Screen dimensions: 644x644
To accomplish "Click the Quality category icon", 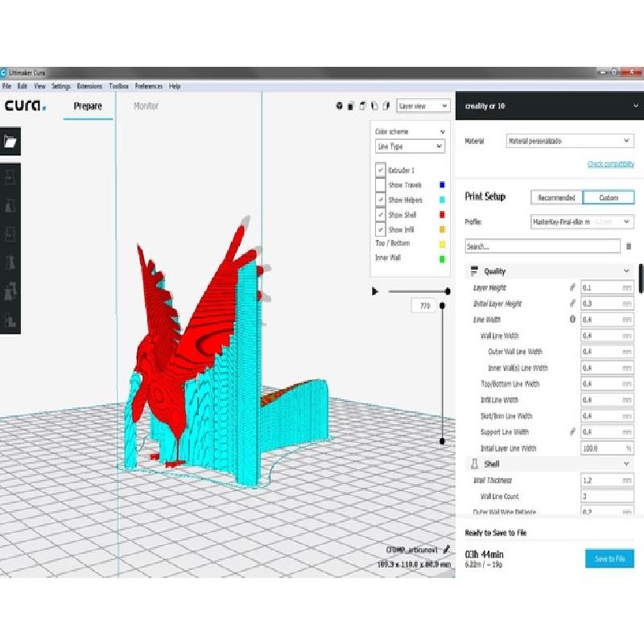I will 474,271.
